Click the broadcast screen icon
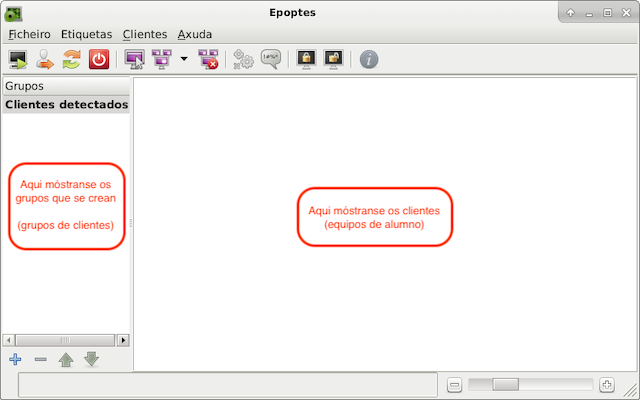Viewport: 640px width, 400px height. pyautogui.click(x=160, y=60)
